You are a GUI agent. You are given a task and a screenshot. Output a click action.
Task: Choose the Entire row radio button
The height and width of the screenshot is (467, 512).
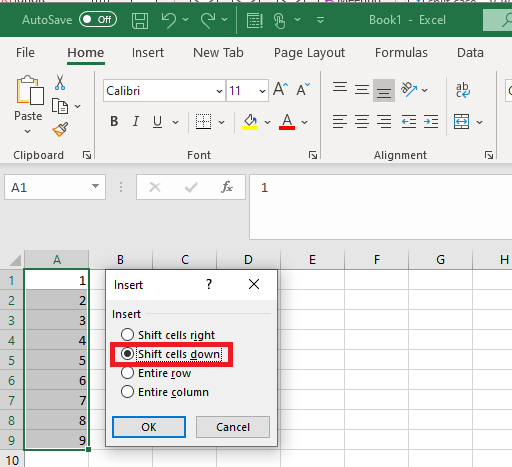(x=156, y=373)
